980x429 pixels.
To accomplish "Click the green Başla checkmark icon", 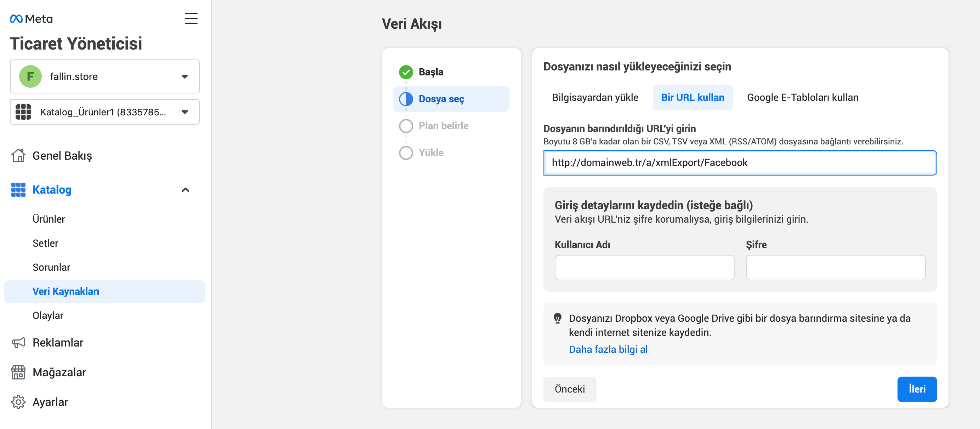I will (x=406, y=72).
